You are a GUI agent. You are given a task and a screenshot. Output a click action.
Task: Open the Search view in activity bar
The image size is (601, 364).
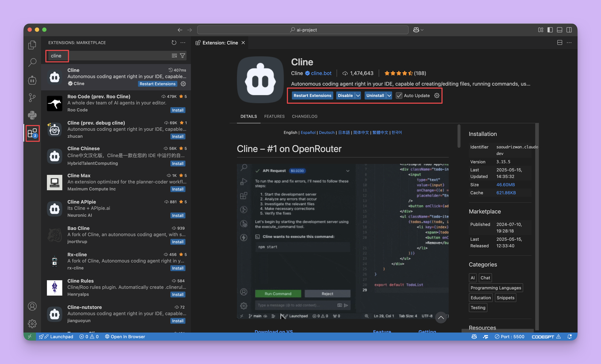tap(32, 62)
